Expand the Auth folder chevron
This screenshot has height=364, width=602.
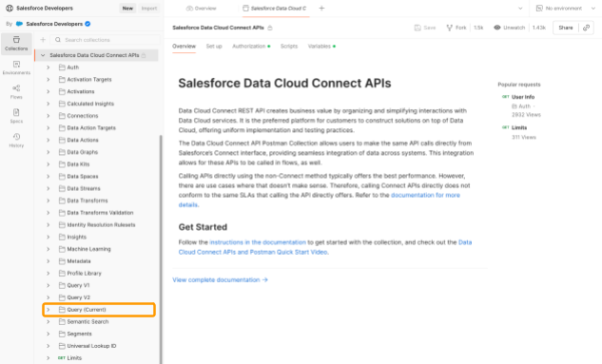point(48,67)
